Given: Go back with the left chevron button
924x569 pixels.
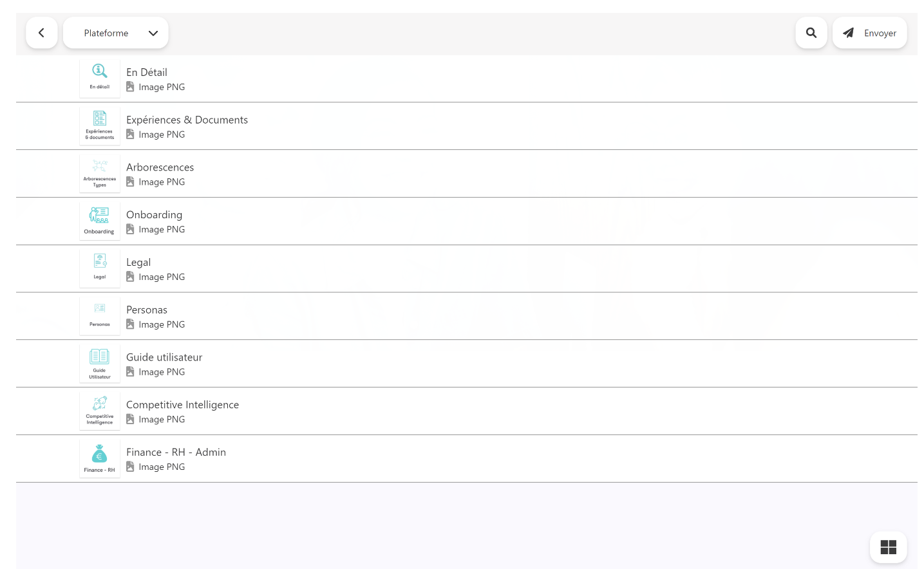Looking at the screenshot, I should point(42,33).
